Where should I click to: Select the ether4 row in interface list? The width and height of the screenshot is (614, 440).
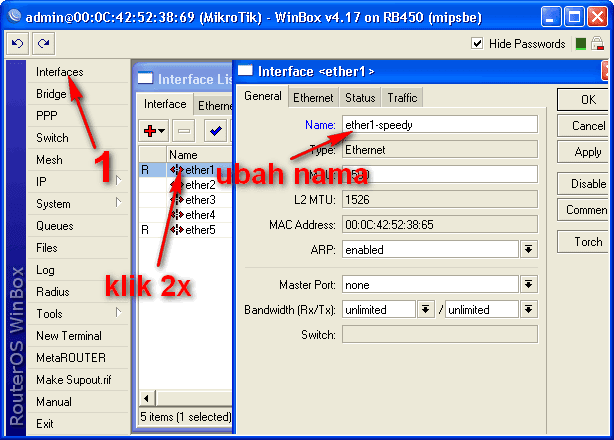click(x=186, y=215)
